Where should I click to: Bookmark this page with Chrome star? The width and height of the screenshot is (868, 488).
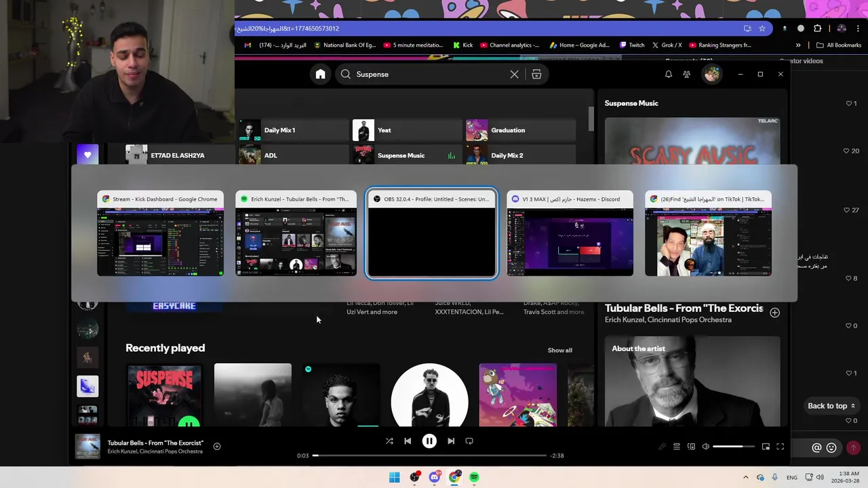pos(762,28)
